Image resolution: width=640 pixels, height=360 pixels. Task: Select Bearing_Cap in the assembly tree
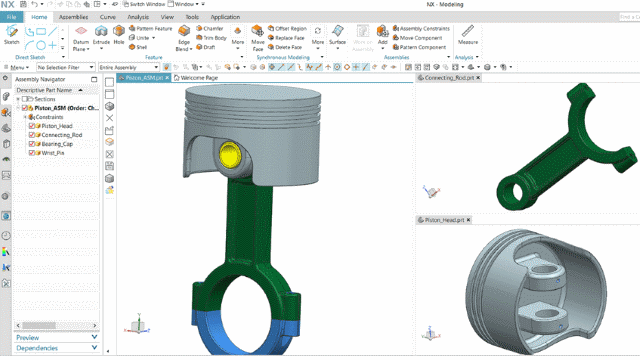coord(57,144)
